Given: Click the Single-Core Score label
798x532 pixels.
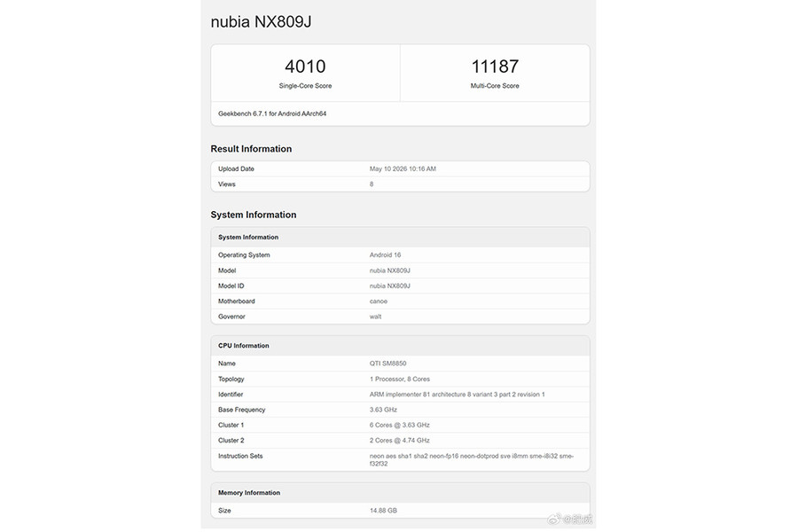Looking at the screenshot, I should (305, 86).
